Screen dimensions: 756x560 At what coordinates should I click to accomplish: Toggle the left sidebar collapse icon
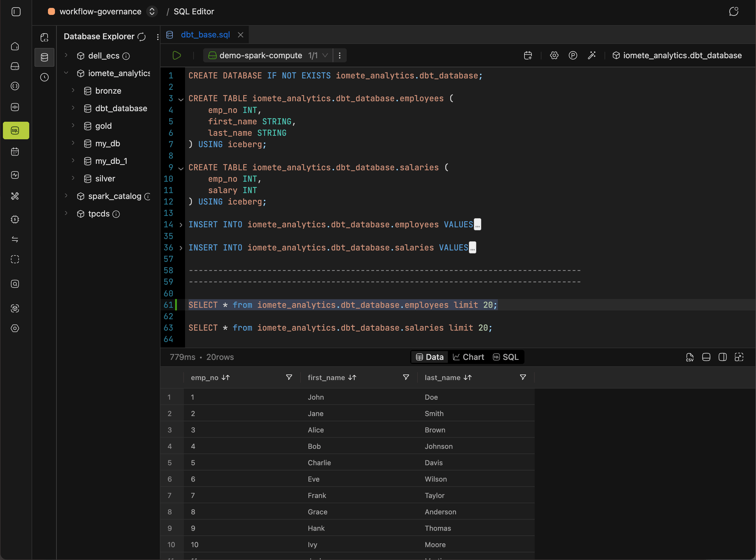[x=16, y=11]
